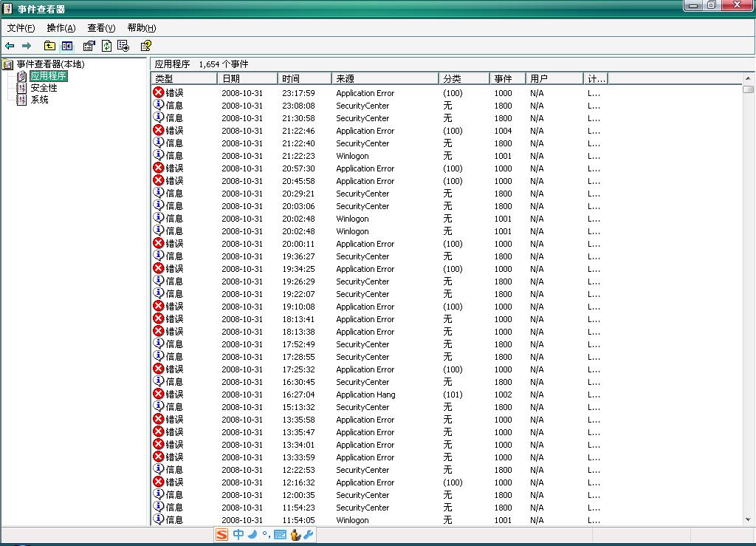Select the 事件查看器(本地) root node
This screenshot has height=546, width=756.
pos(50,64)
